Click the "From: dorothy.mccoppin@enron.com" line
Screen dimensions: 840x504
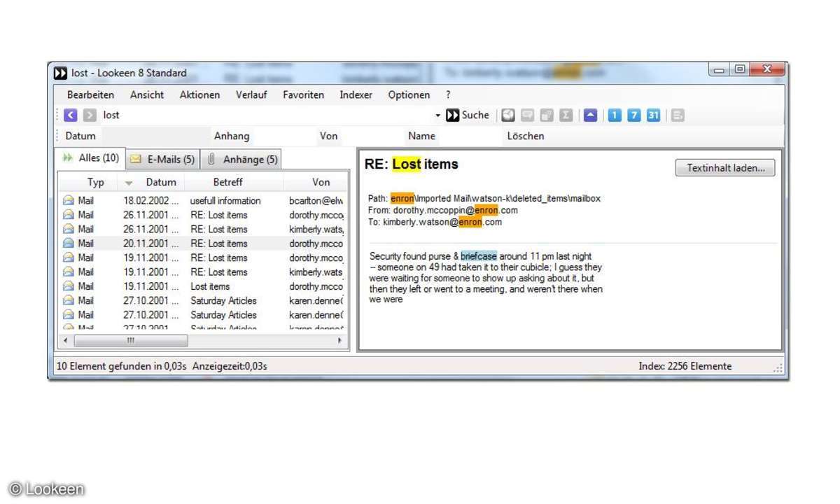click(443, 210)
